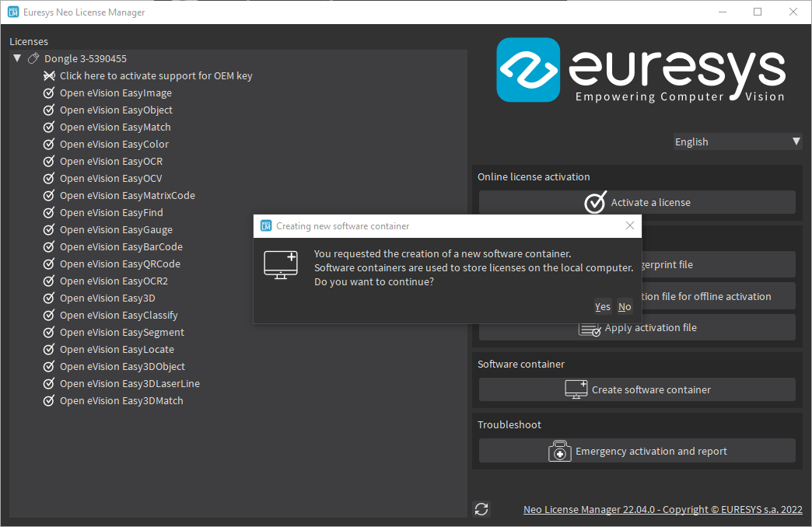Click the check icon beside EasyImage
The width and height of the screenshot is (812, 527).
(x=49, y=92)
